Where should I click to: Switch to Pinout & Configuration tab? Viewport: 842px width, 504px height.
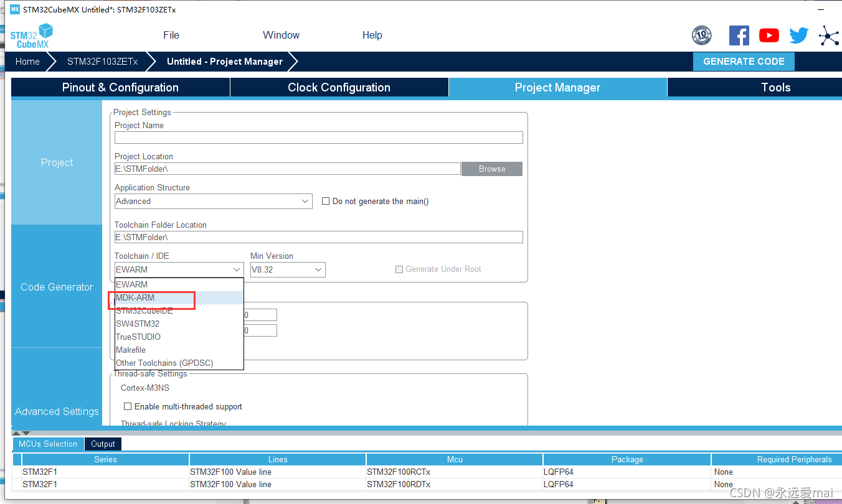(120, 88)
